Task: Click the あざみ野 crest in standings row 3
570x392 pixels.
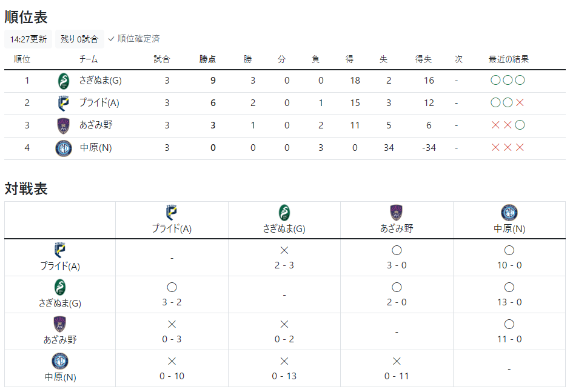Action: pyautogui.click(x=64, y=125)
